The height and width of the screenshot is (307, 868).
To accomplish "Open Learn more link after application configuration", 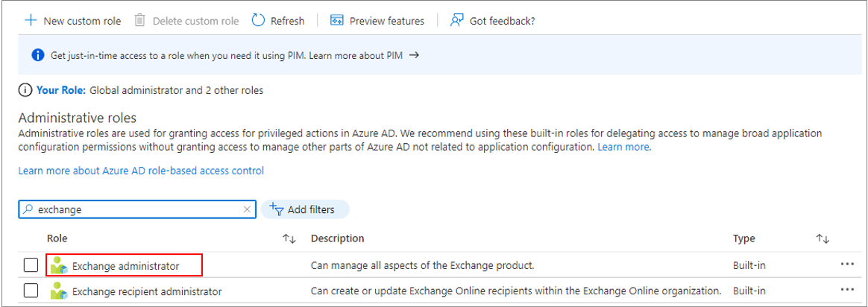I will point(624,147).
